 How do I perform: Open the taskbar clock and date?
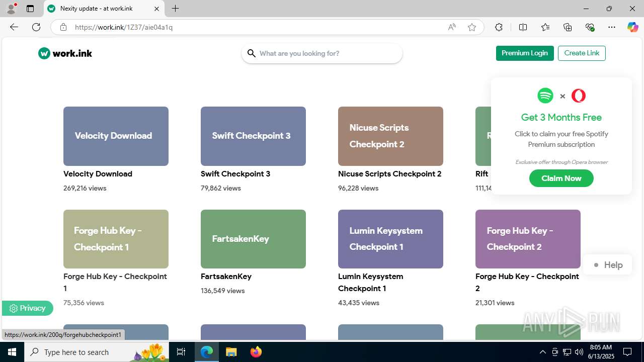600,352
